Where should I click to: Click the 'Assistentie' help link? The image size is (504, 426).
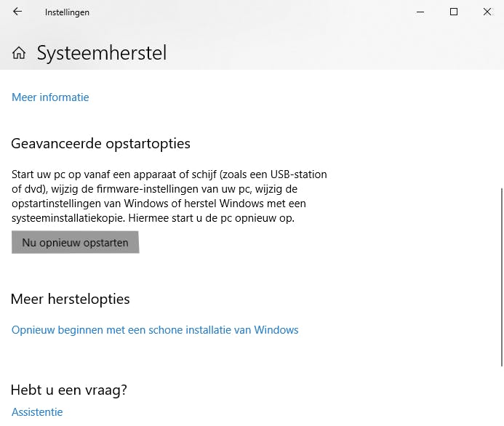pyautogui.click(x=37, y=412)
